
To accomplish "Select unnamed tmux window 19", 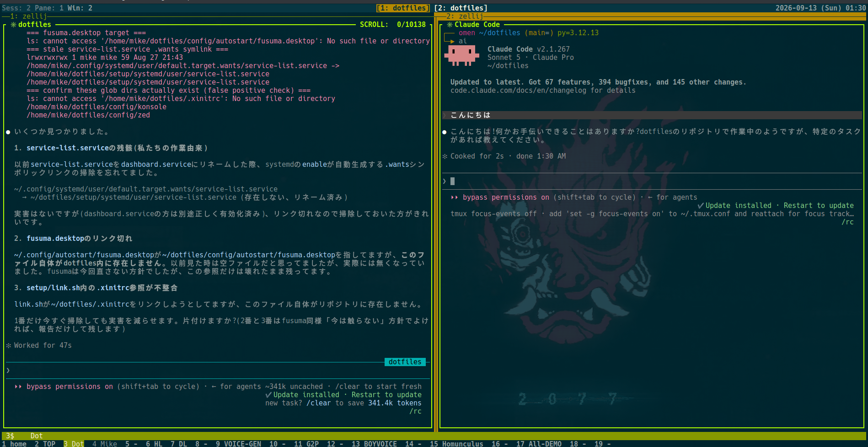I will coord(602,444).
